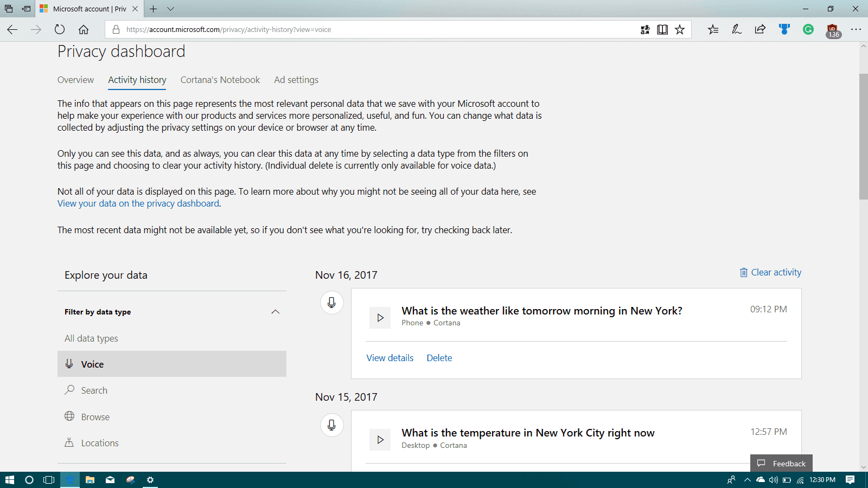Open Cortana circle on the taskbar
Image resolution: width=868 pixels, height=488 pixels.
pyautogui.click(x=29, y=480)
